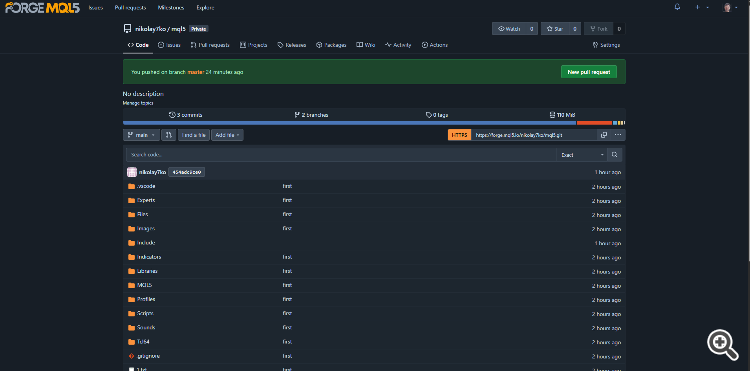The height and width of the screenshot is (371, 750).
Task: Open nikolay7ko avatar in latest commit row
Action: pos(132,172)
